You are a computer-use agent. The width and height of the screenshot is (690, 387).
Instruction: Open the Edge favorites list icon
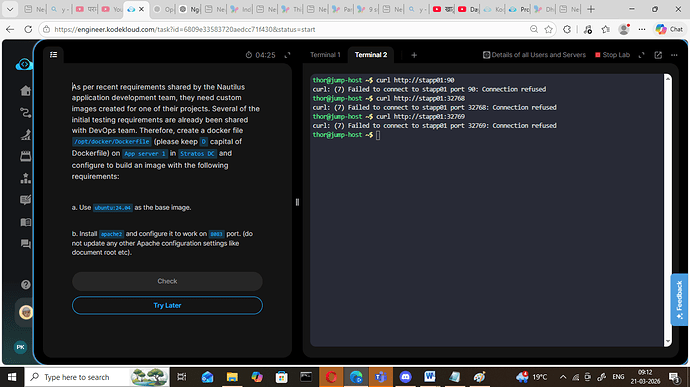[606, 29]
